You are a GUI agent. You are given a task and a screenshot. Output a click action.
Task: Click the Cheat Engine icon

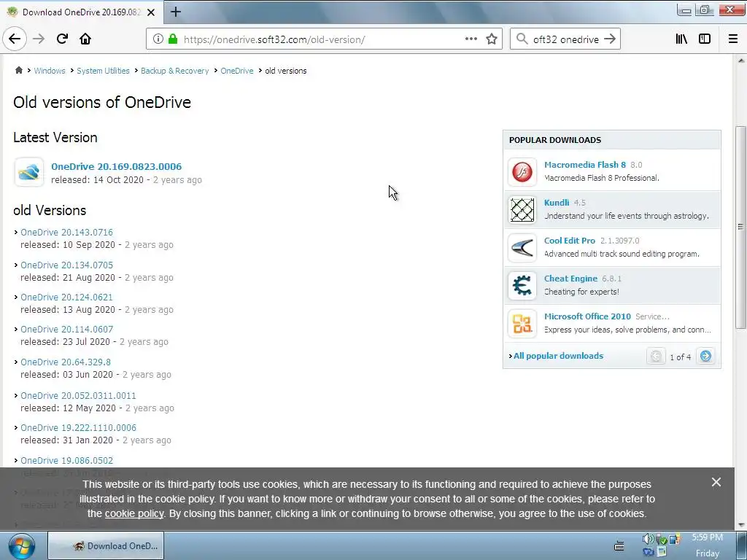[522, 285]
